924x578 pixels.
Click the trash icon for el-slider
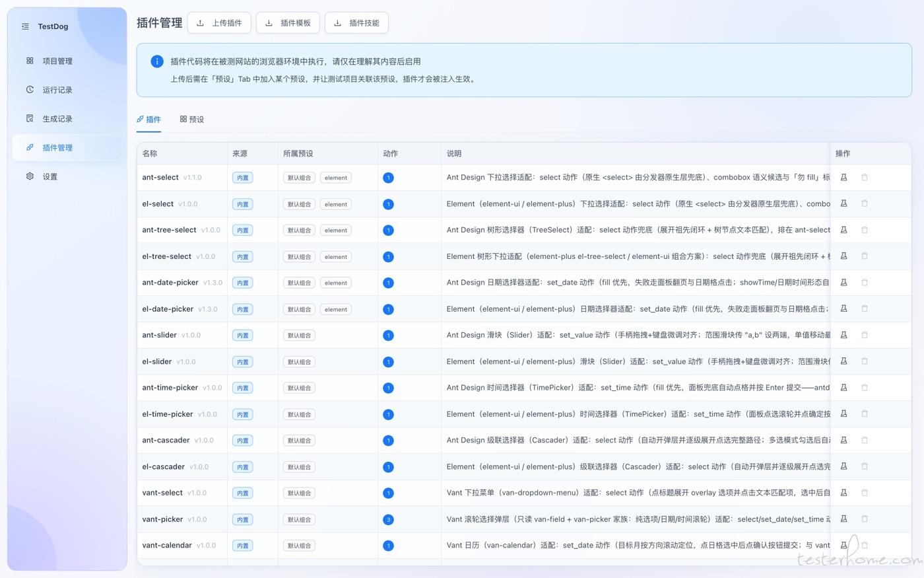coord(865,361)
